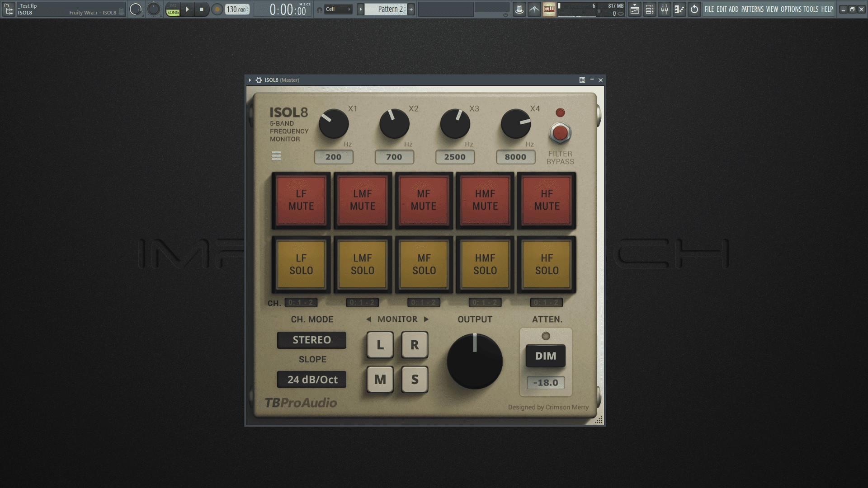
Task: Click the undo history circular arrow icon
Action: (x=694, y=9)
